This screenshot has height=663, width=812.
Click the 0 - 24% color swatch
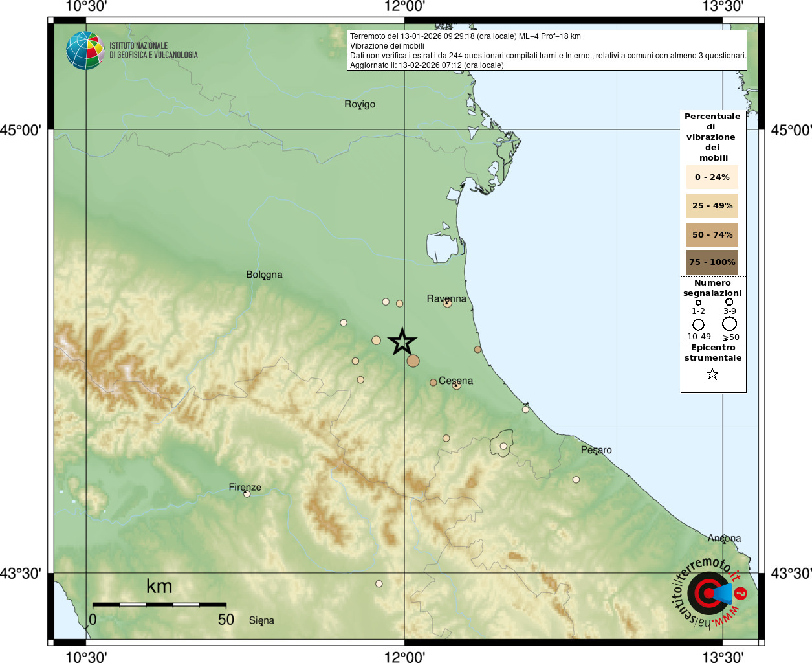coord(712,177)
